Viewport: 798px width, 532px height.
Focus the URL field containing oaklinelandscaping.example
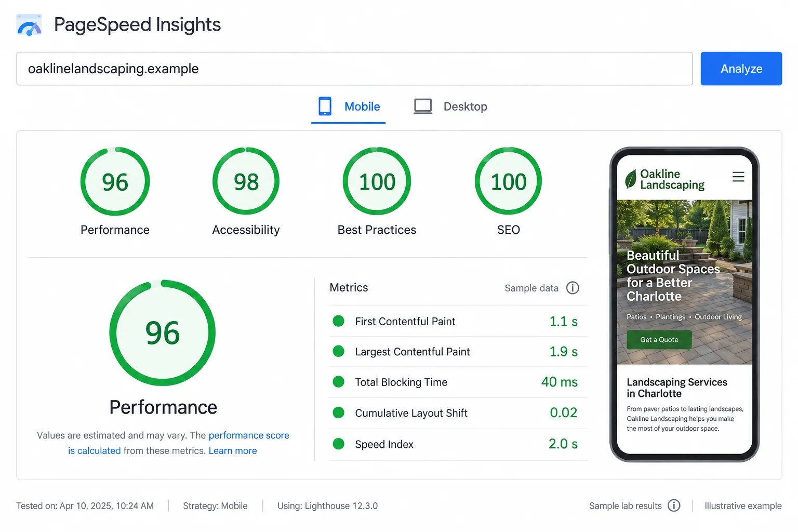click(x=354, y=69)
